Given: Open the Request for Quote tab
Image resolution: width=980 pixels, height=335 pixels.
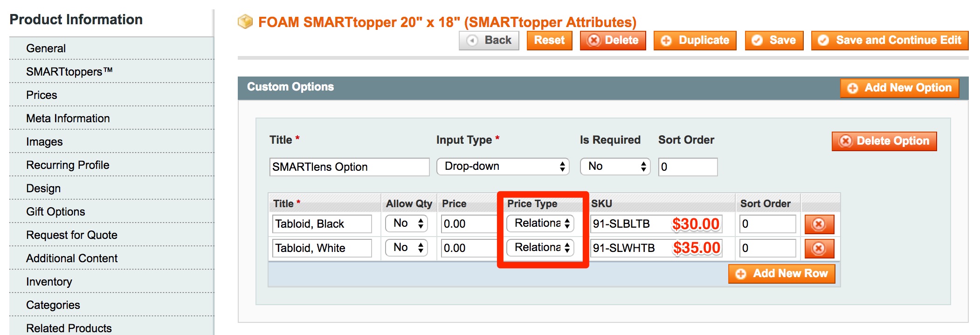Looking at the screenshot, I should coord(112,235).
